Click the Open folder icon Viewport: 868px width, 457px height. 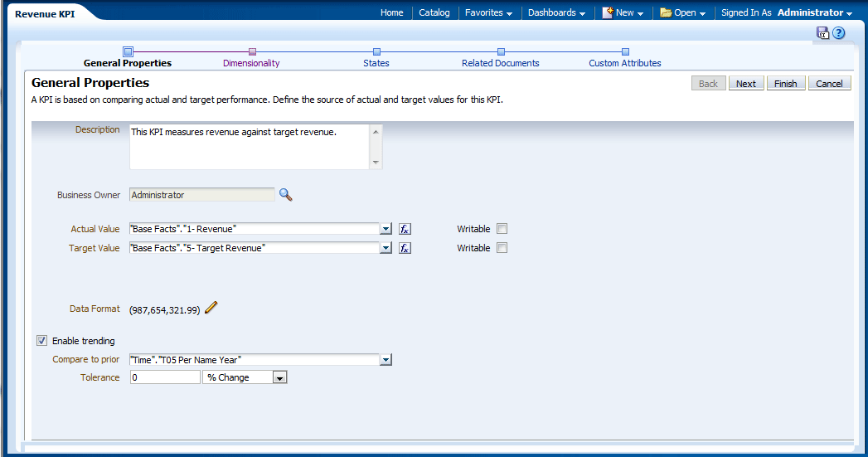tap(666, 12)
